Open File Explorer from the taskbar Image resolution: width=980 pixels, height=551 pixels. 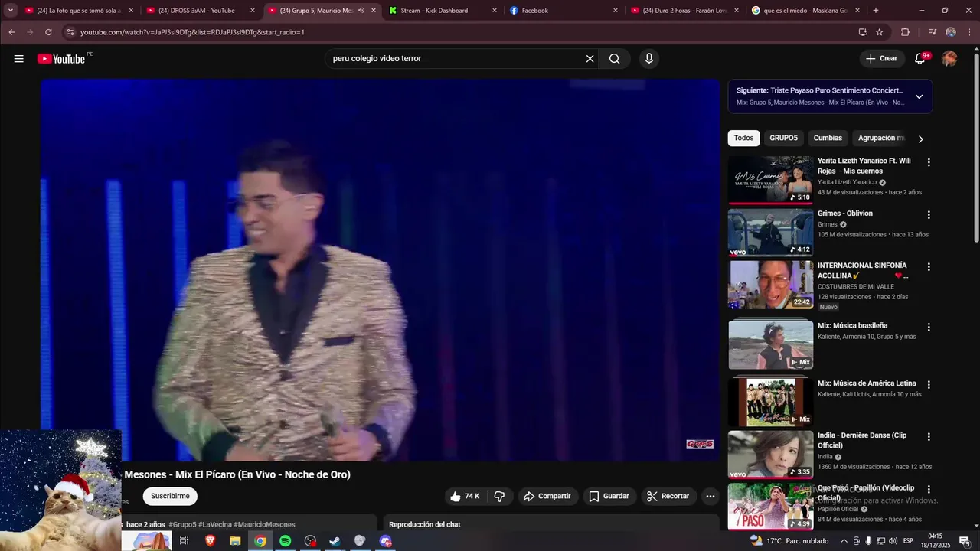(235, 541)
